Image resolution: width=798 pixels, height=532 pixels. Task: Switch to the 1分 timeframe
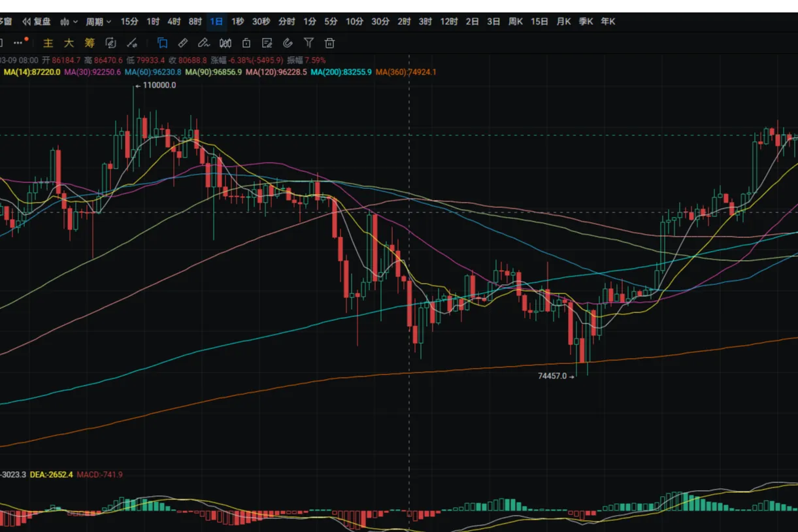pyautogui.click(x=310, y=22)
